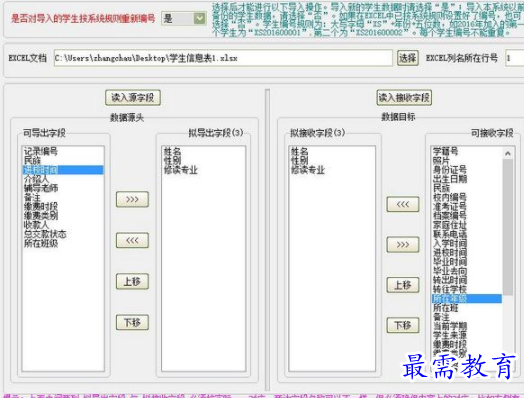The image size is (524, 398).
Task: Click 上移 in the 数据目标 panel
Action: 403,285
